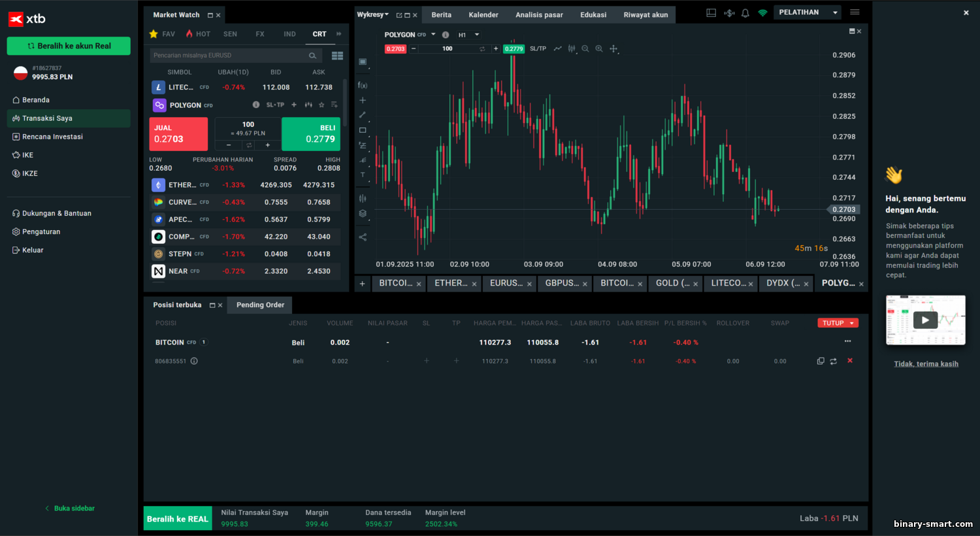Increase chart volume with plus stepper

[x=496, y=49]
